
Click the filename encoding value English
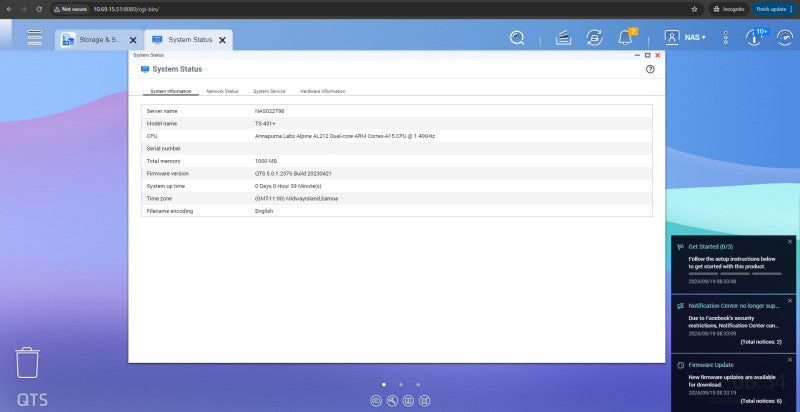[264, 211]
